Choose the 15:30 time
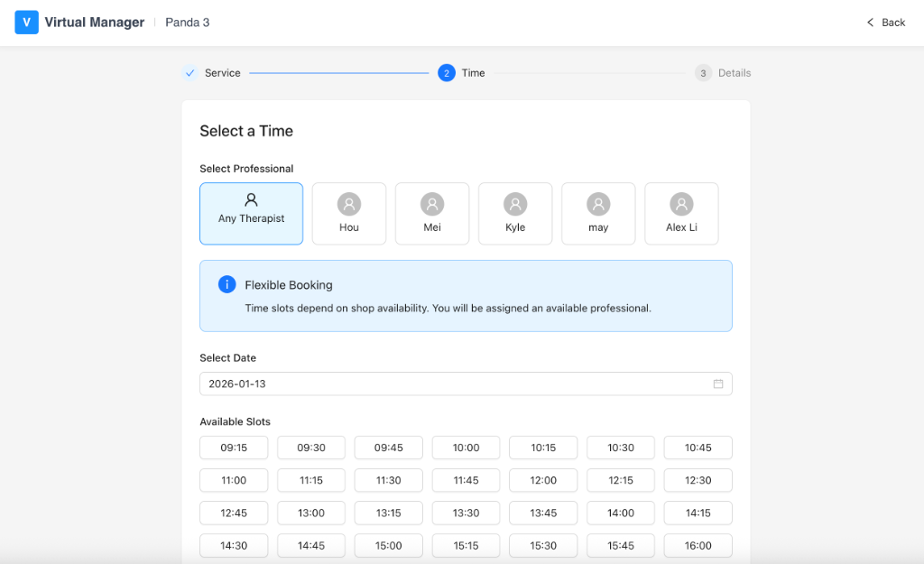This screenshot has height=564, width=924. pyautogui.click(x=543, y=546)
